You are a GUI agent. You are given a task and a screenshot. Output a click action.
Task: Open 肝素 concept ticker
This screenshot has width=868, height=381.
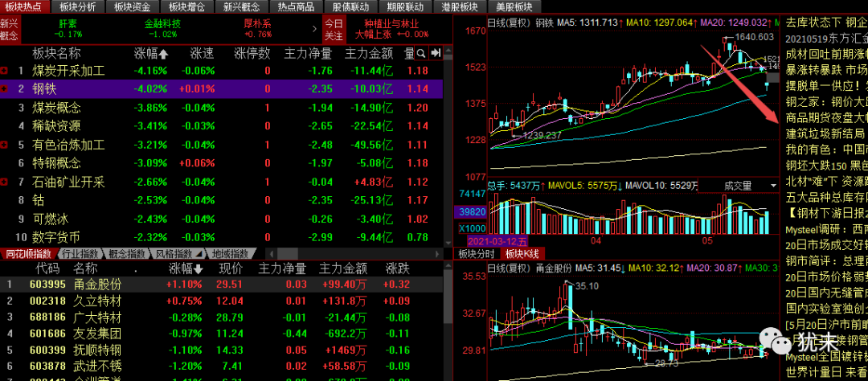(68, 29)
